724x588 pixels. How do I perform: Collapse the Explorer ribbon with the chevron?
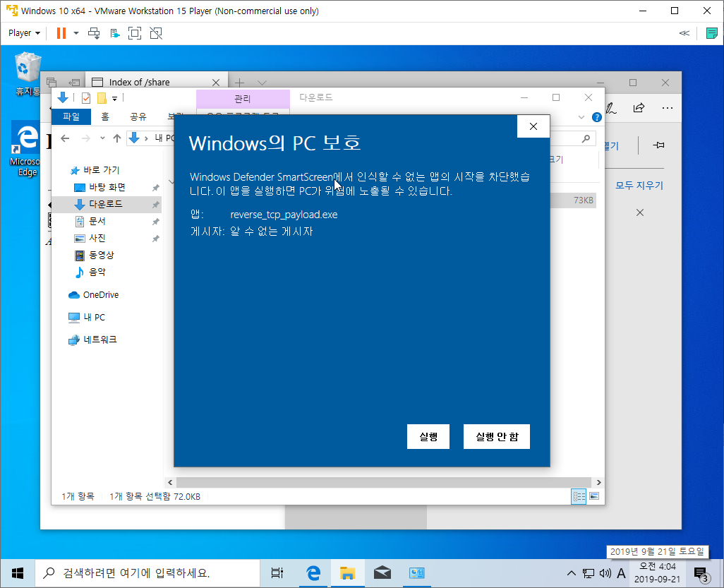pos(581,117)
